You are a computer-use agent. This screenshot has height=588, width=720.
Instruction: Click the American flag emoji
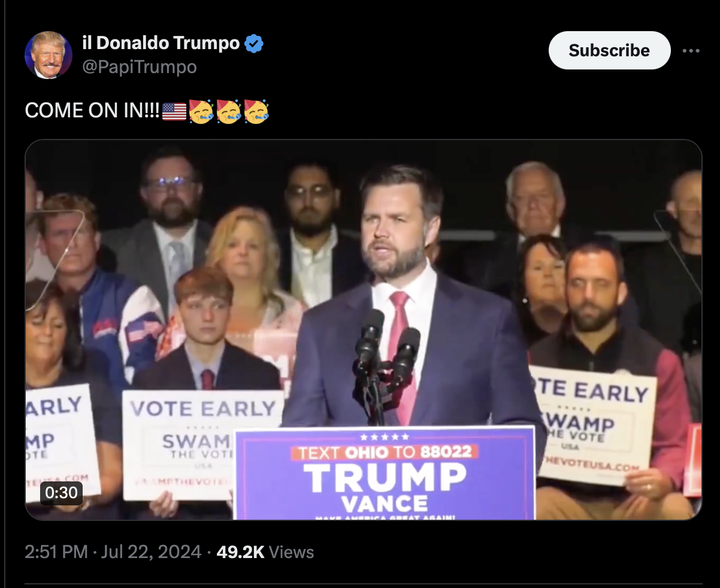tap(174, 111)
